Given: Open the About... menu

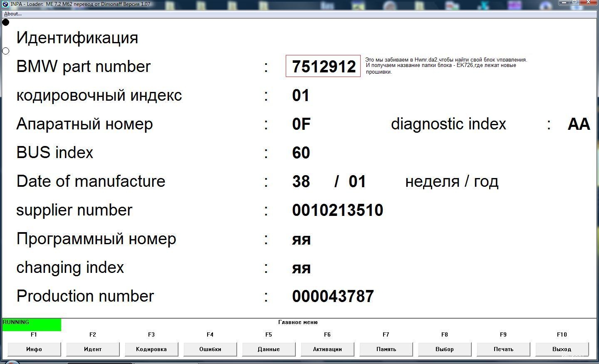Looking at the screenshot, I should tap(12, 14).
